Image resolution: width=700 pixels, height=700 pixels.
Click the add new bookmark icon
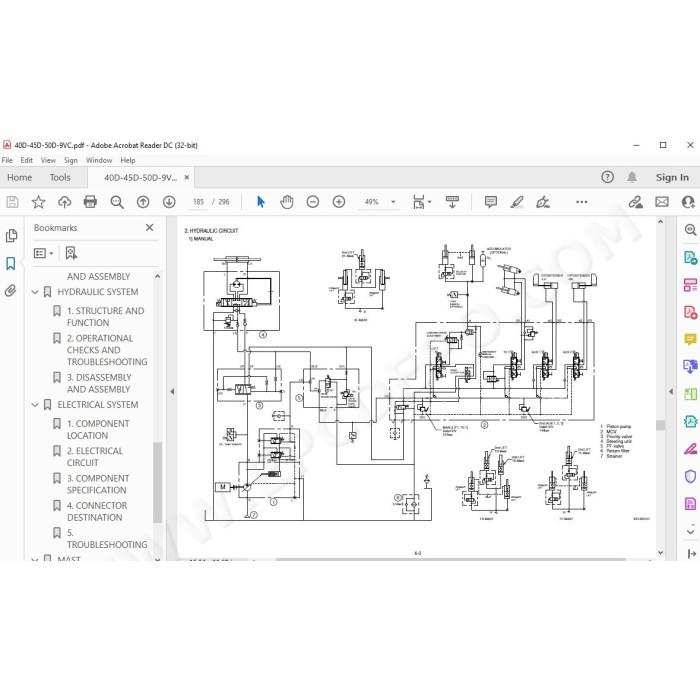click(71, 254)
